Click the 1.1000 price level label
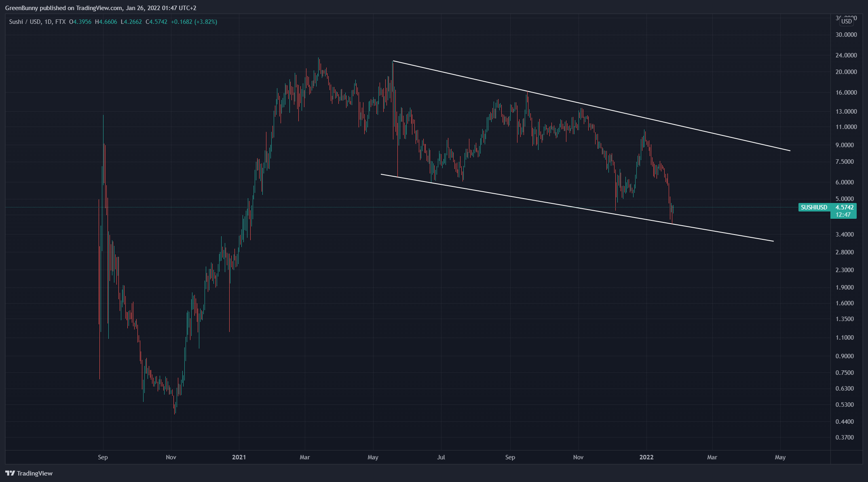Image resolution: width=868 pixels, height=482 pixels. coord(845,338)
